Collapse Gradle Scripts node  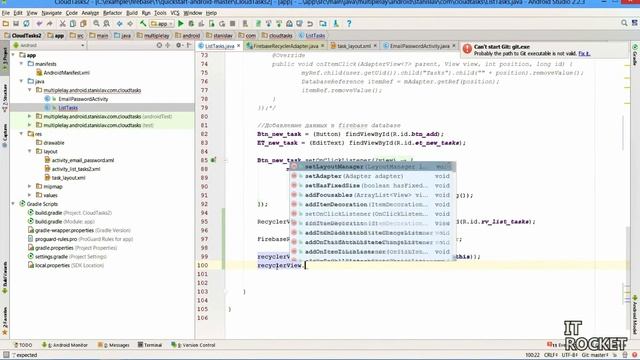click(x=13, y=204)
